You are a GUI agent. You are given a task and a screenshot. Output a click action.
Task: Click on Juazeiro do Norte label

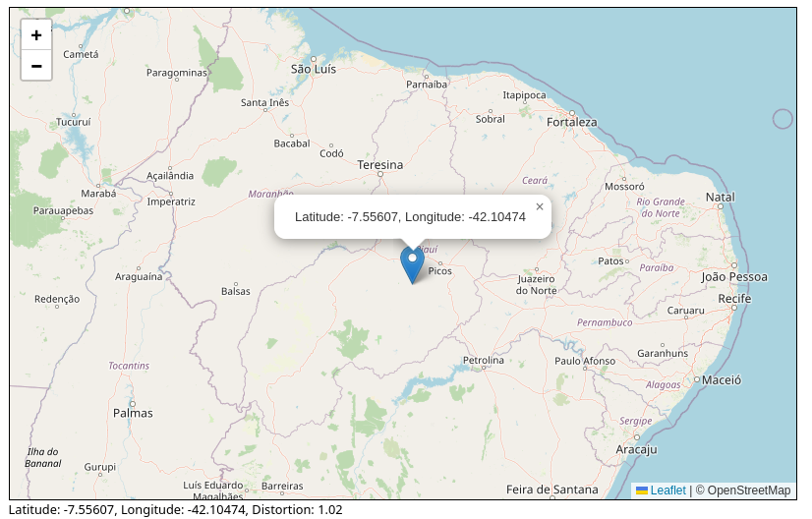[537, 284]
